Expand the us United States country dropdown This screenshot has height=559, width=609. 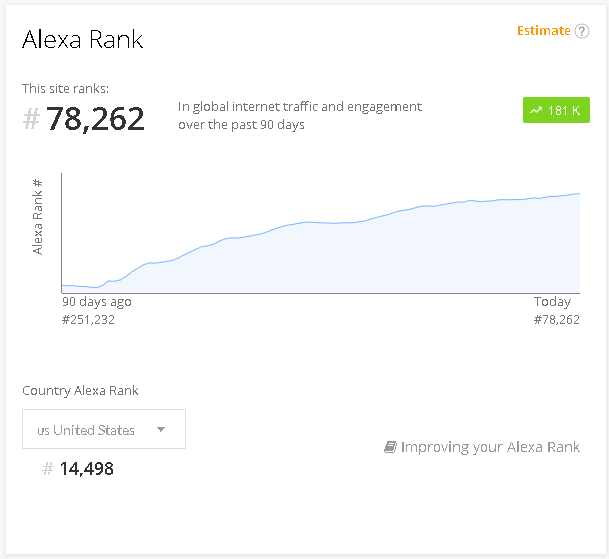(104, 429)
